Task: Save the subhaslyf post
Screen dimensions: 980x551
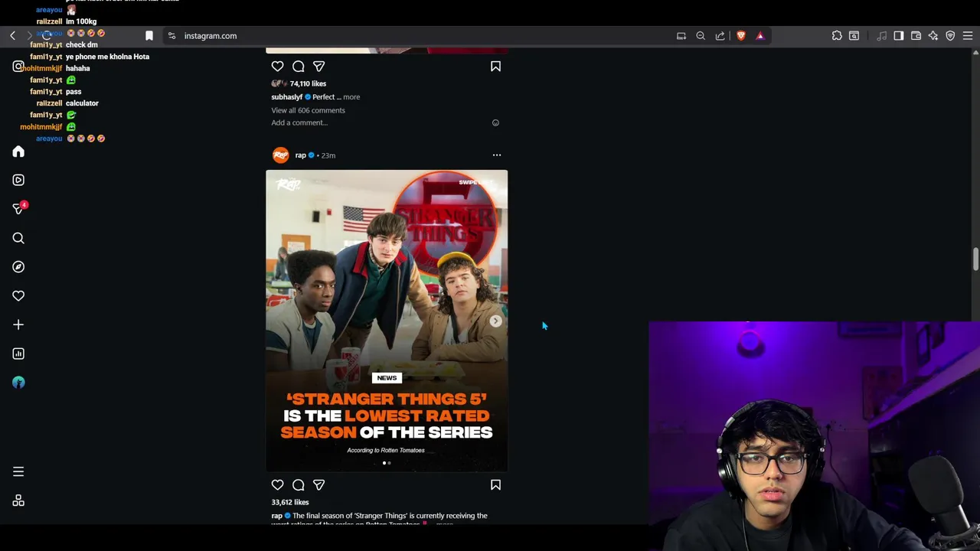Action: [x=495, y=67]
